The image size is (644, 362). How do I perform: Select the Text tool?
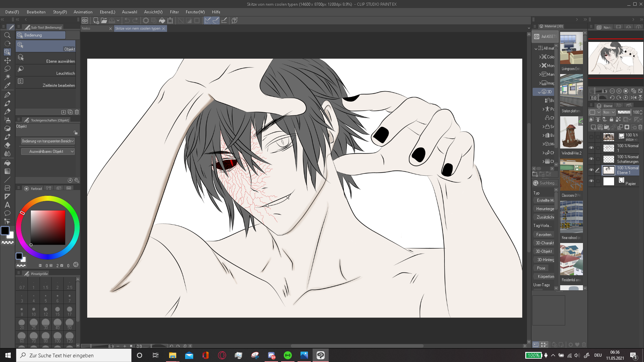click(7, 205)
